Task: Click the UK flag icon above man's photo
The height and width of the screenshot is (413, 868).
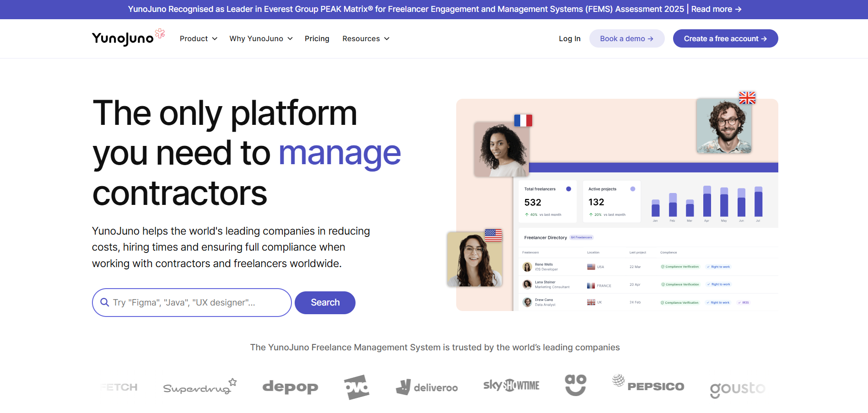Action: [747, 98]
